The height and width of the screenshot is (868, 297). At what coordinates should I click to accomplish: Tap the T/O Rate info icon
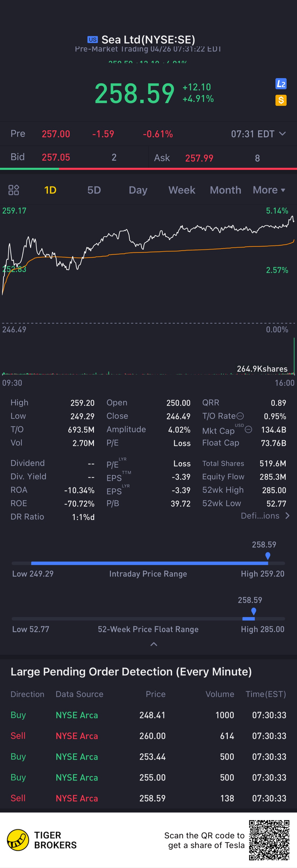[240, 416]
